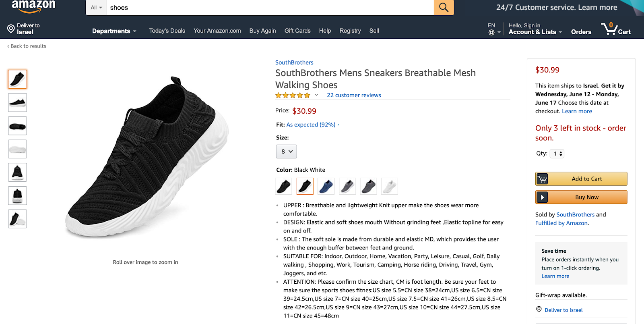Screen dimensions: 644x324
Task: Select the blue shoe color swatch
Action: pyautogui.click(x=326, y=186)
